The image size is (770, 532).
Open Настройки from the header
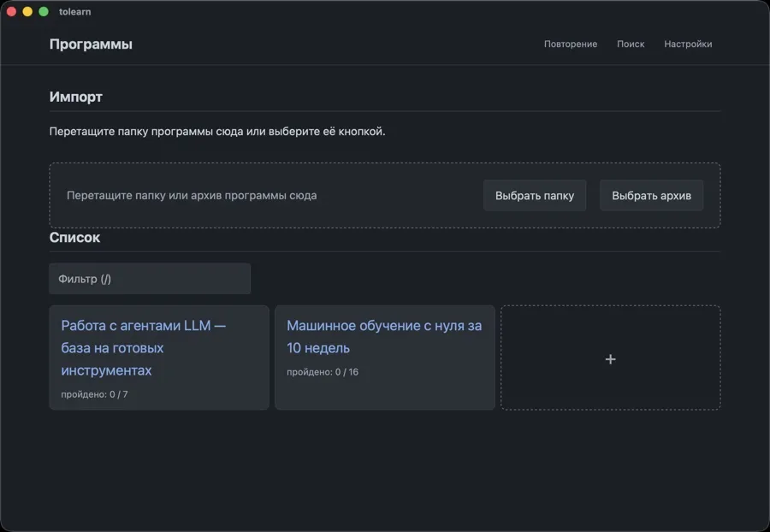click(688, 44)
